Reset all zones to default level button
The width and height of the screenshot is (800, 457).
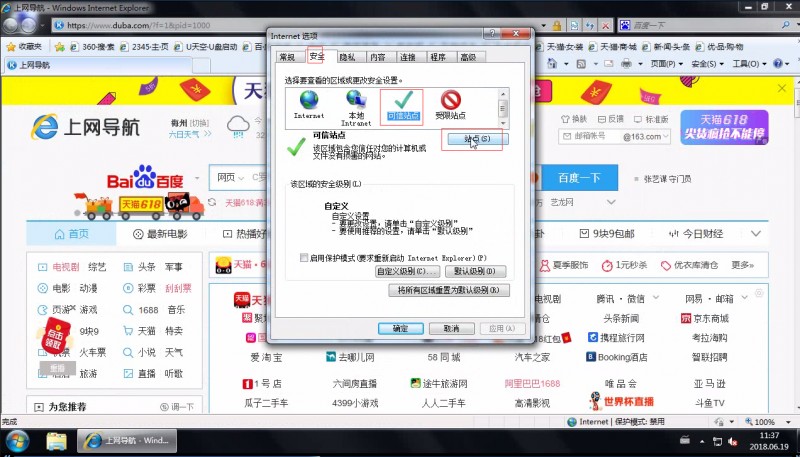pos(448,290)
